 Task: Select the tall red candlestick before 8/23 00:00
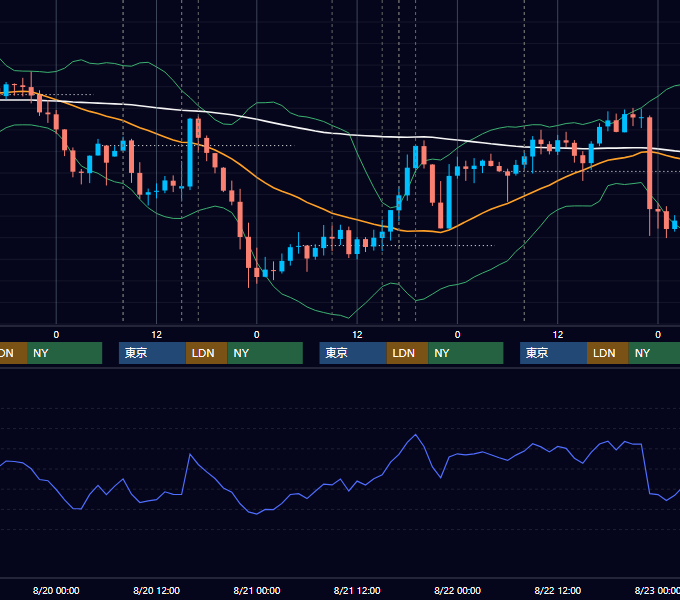coord(650,163)
